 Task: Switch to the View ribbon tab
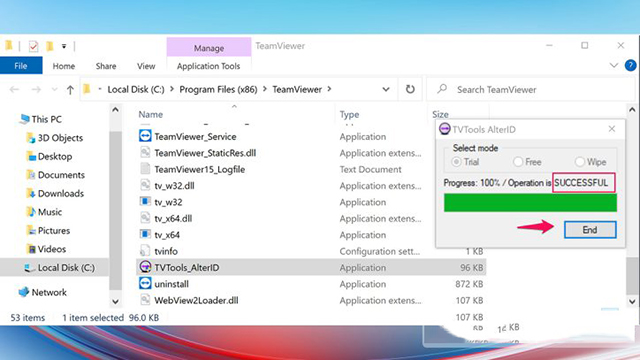(x=146, y=66)
